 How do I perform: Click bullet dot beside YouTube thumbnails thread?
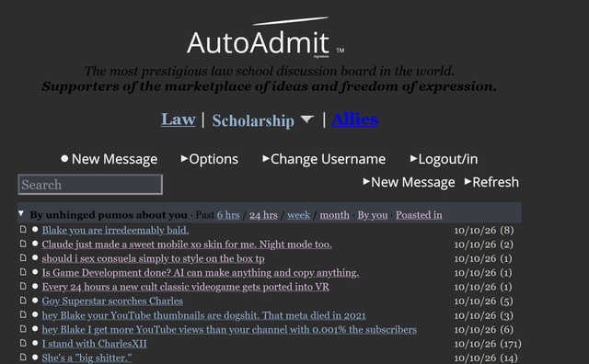pos(35,314)
